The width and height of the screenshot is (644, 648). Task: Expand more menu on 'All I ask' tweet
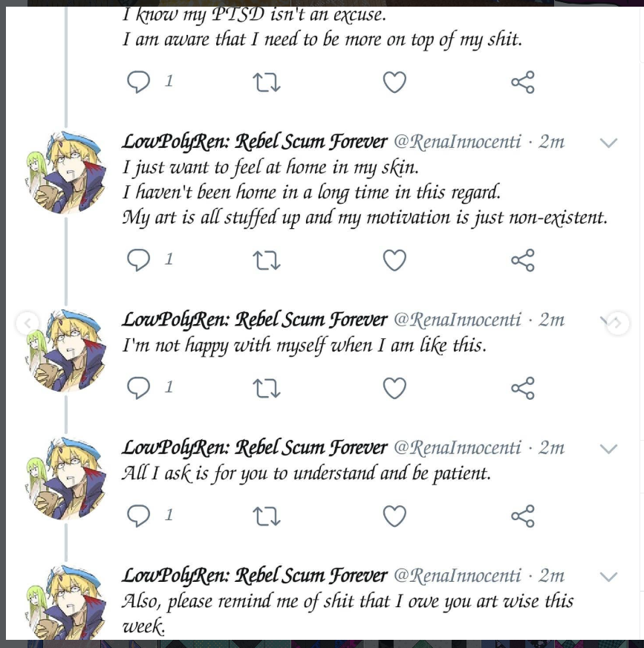click(608, 449)
